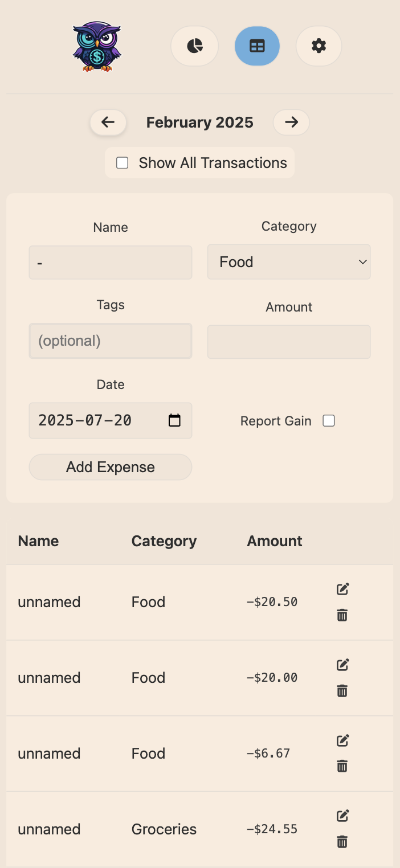Edit the -$20.50 Food transaction
This screenshot has width=400, height=868.
click(x=342, y=589)
